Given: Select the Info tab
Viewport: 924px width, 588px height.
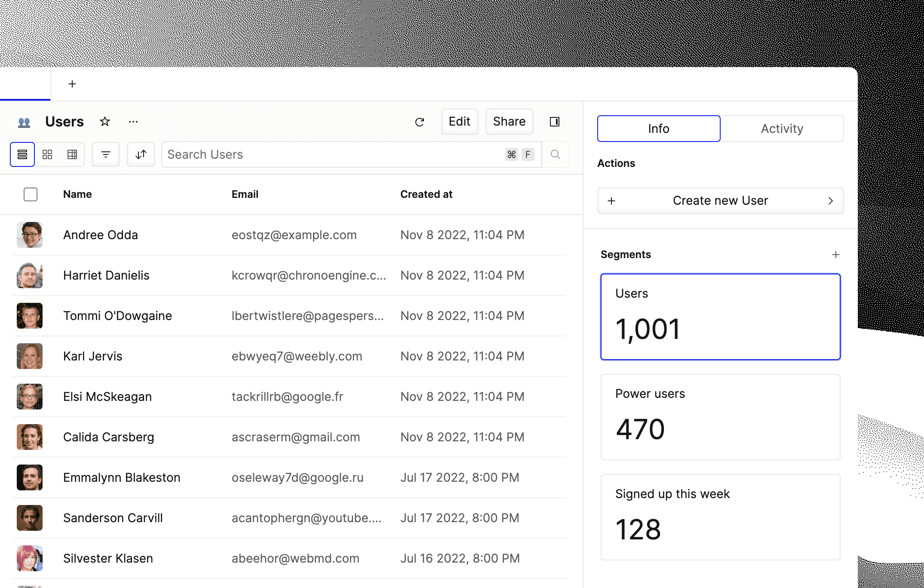Looking at the screenshot, I should point(658,129).
